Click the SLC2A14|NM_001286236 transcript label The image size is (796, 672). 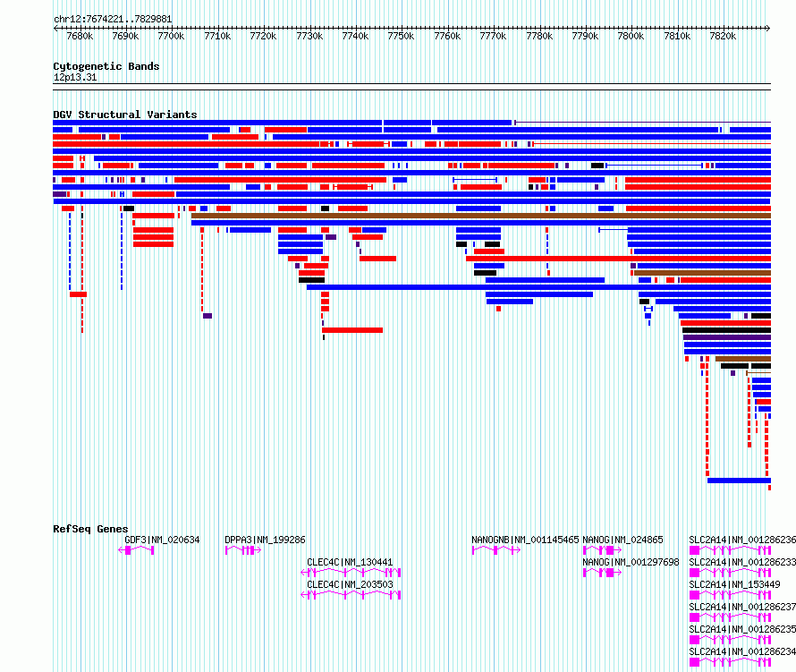click(742, 540)
